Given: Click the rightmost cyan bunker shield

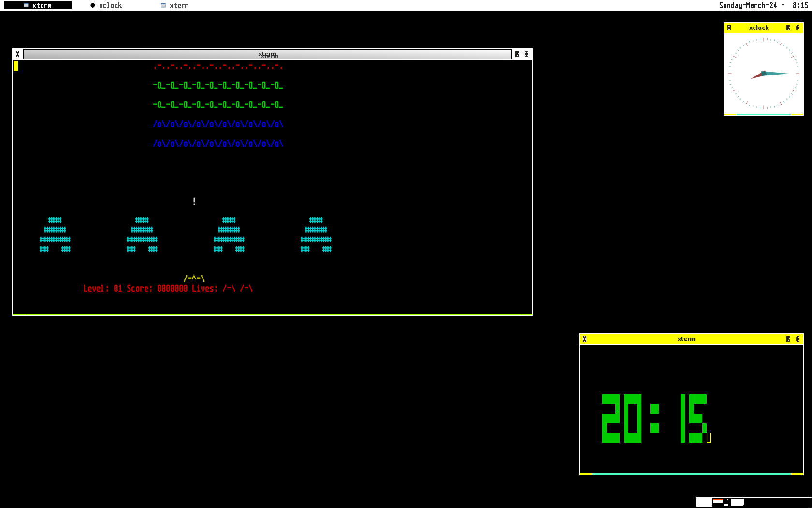Looking at the screenshot, I should pos(316,235).
